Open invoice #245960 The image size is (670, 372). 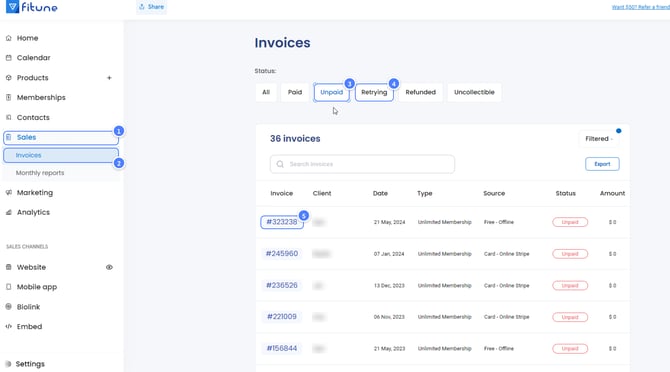click(x=282, y=254)
